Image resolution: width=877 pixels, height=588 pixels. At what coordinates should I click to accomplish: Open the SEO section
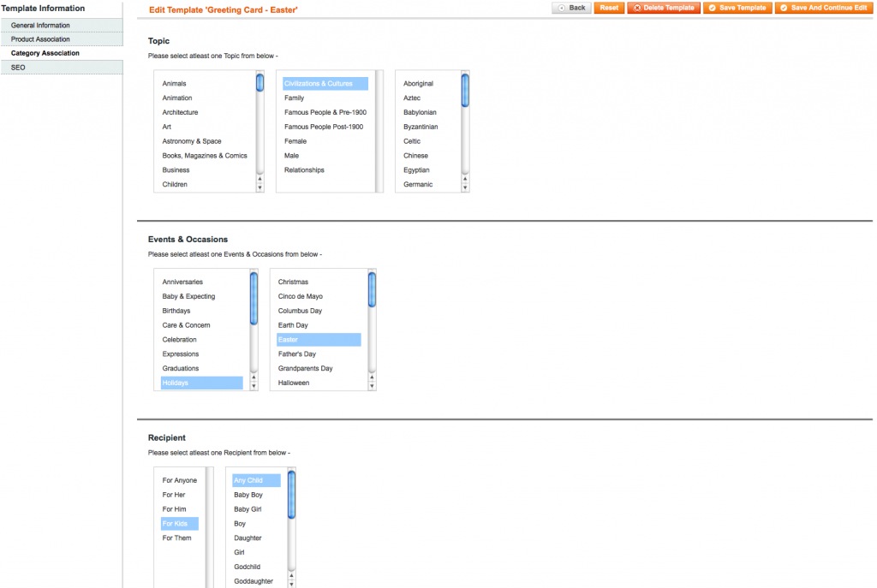[x=18, y=67]
